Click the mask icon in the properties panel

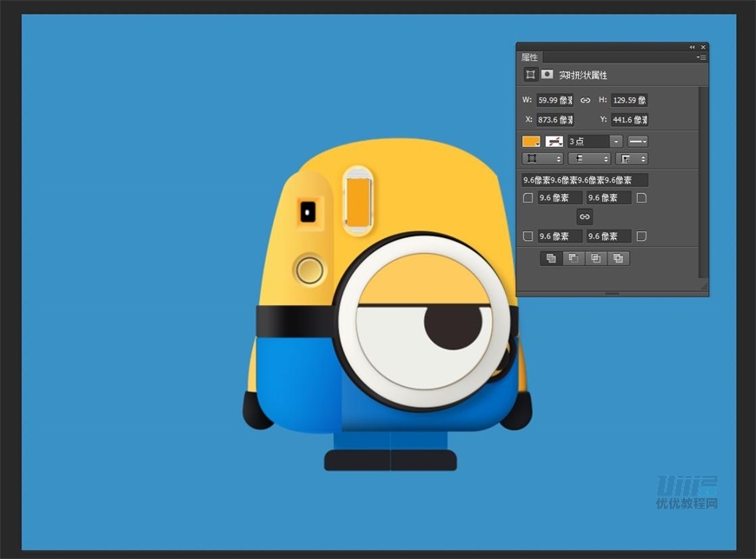tap(547, 75)
